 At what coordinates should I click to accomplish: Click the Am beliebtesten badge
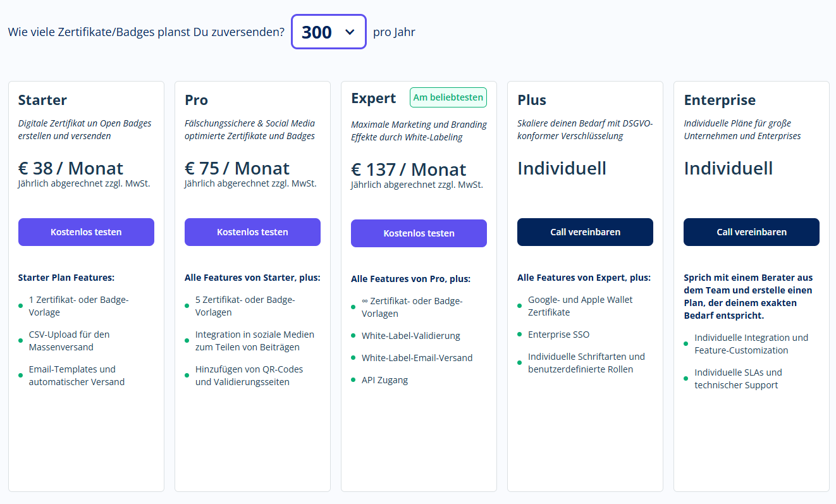(448, 97)
